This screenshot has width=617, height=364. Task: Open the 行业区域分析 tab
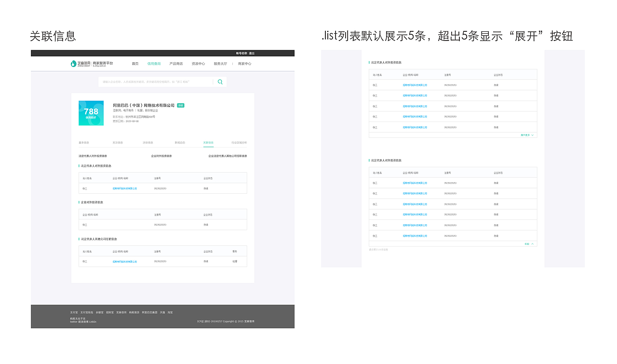tap(237, 143)
